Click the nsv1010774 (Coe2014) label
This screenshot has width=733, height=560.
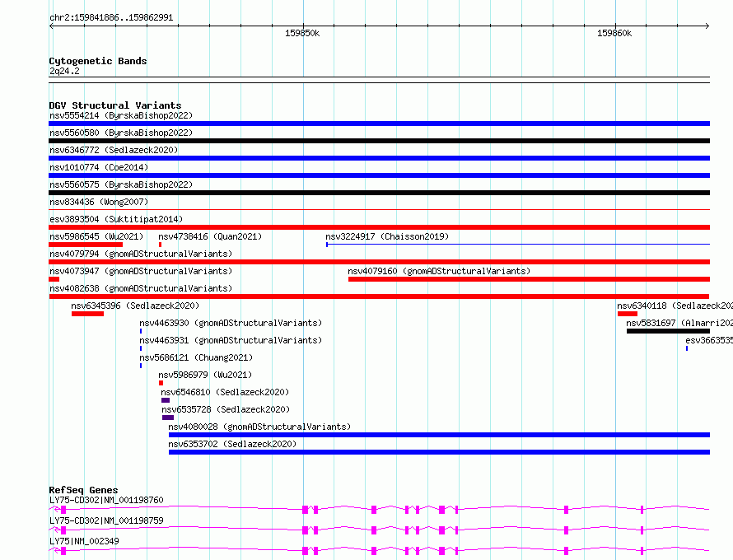pos(99,167)
